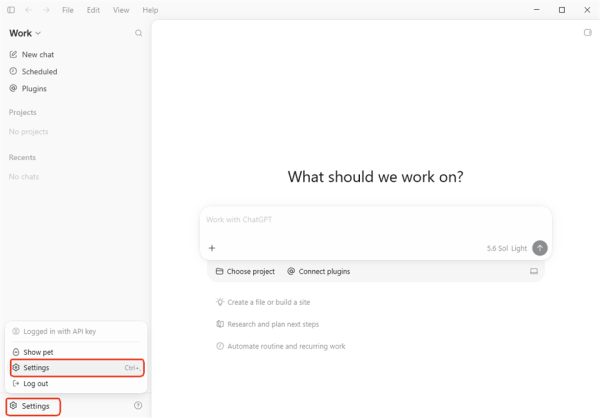Click the sidebar search icon
This screenshot has height=418, width=600.
click(139, 33)
